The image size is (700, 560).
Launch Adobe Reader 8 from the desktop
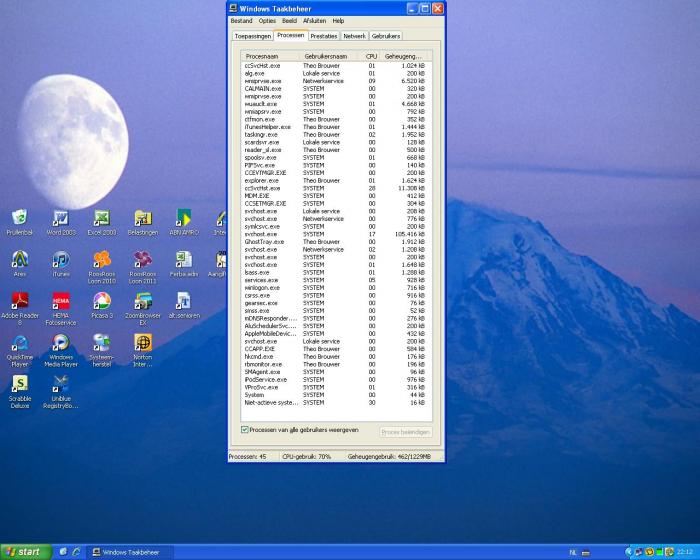pos(19,302)
